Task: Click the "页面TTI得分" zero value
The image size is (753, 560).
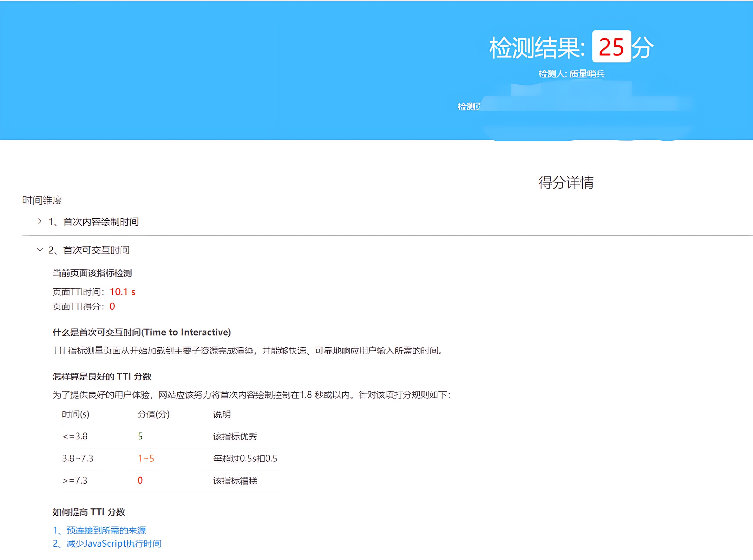Action: point(112,306)
